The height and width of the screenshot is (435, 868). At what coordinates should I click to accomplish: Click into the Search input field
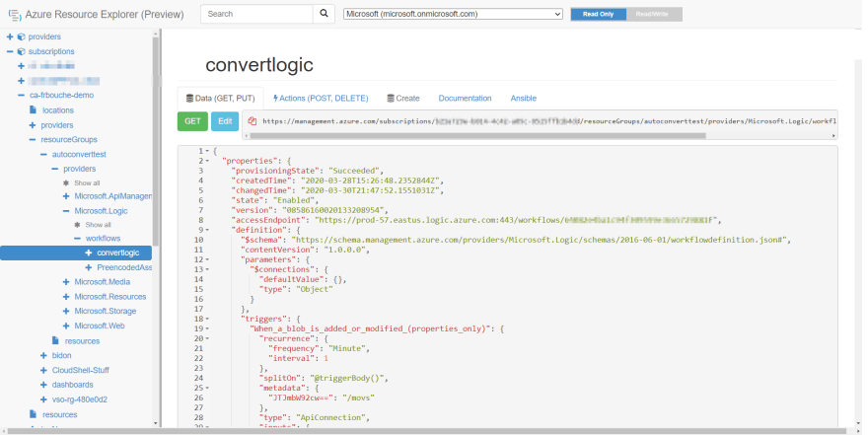click(x=256, y=14)
